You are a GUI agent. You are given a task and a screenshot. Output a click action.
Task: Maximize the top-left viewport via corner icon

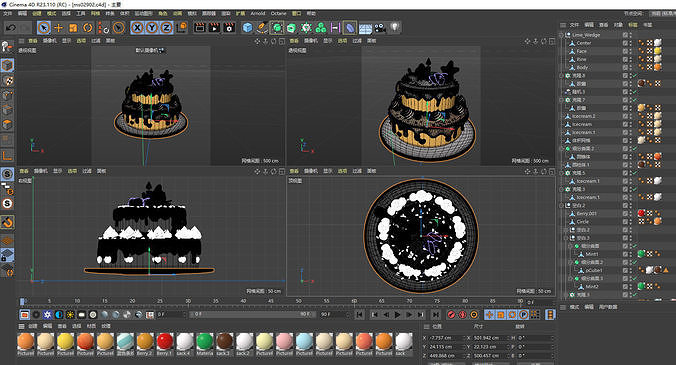pyautogui.click(x=282, y=41)
